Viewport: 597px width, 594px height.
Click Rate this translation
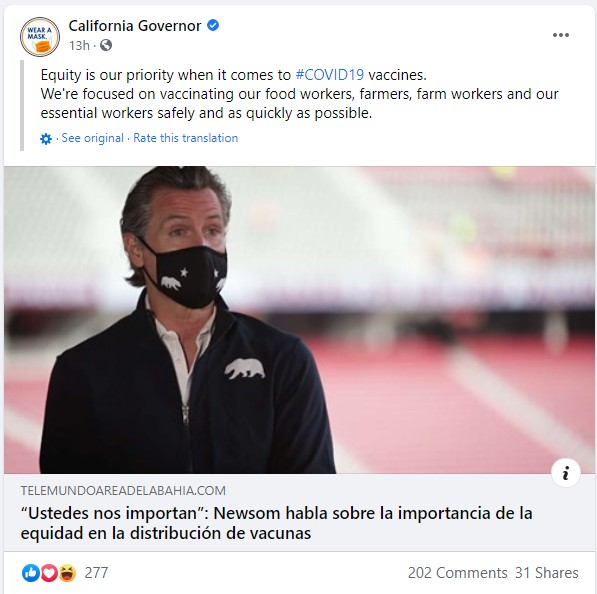pos(185,138)
